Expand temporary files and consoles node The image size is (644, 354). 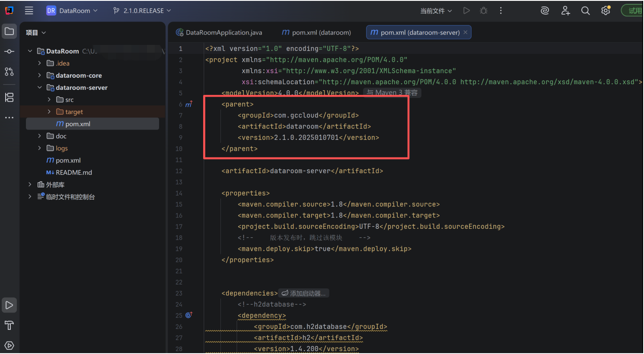[30, 196]
